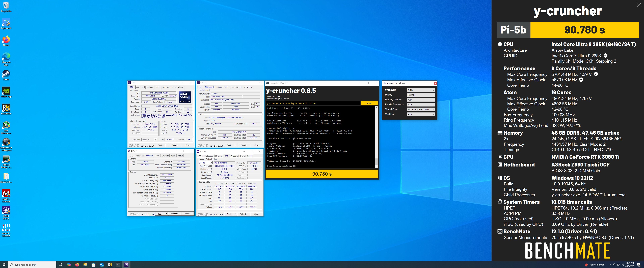Open the Steam desktop icon
Screen dimensions: 644x268
coord(6,75)
